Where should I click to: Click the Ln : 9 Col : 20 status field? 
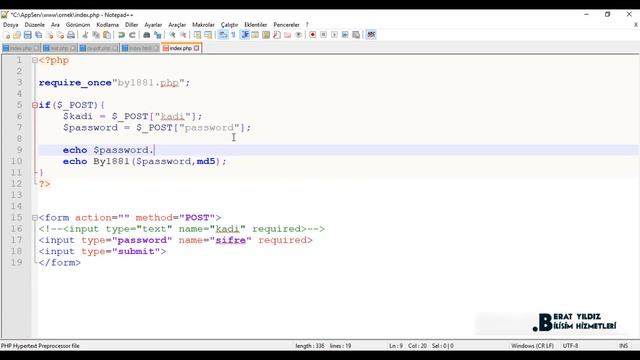[x=407, y=346]
